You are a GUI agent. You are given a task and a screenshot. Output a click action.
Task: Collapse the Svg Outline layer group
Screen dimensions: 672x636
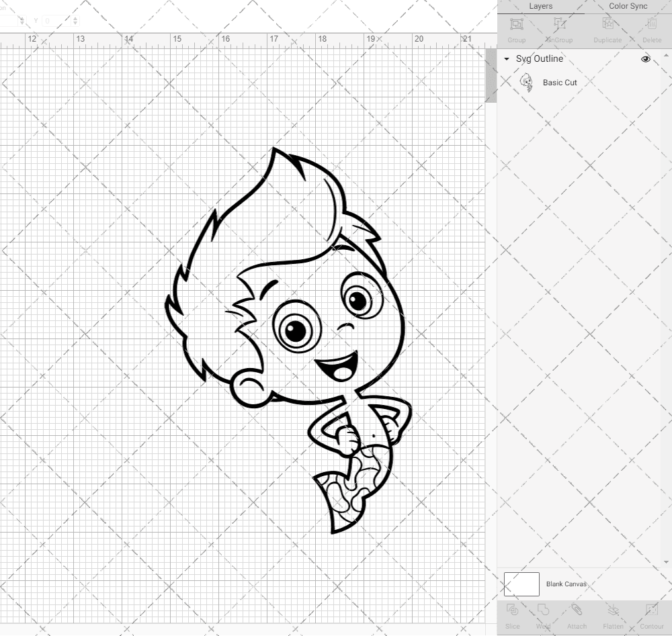point(506,59)
